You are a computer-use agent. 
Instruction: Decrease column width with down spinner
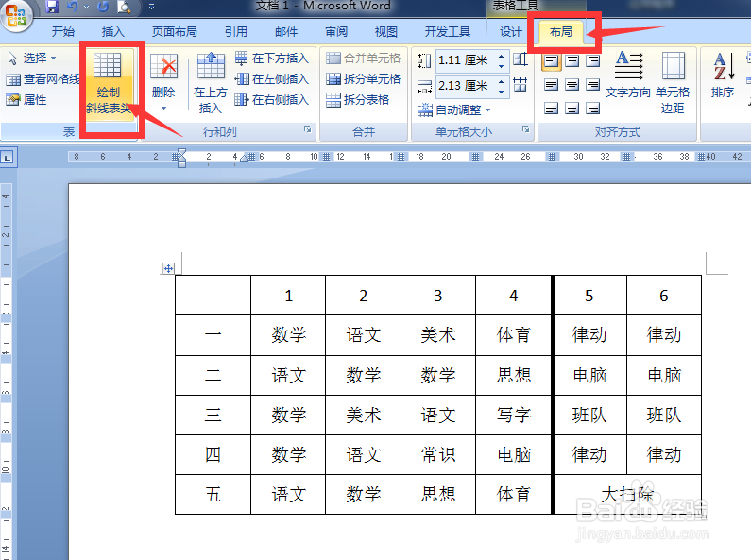[x=501, y=92]
